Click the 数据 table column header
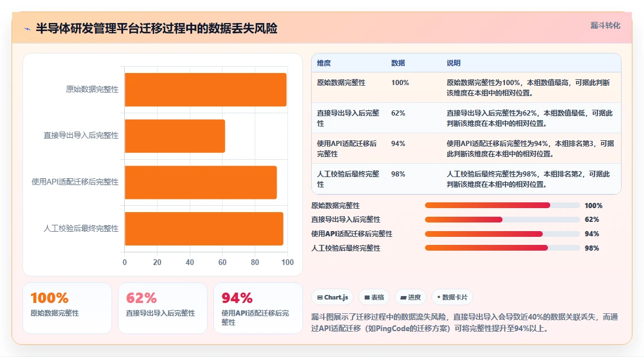This screenshot has width=644, height=357. [x=398, y=63]
